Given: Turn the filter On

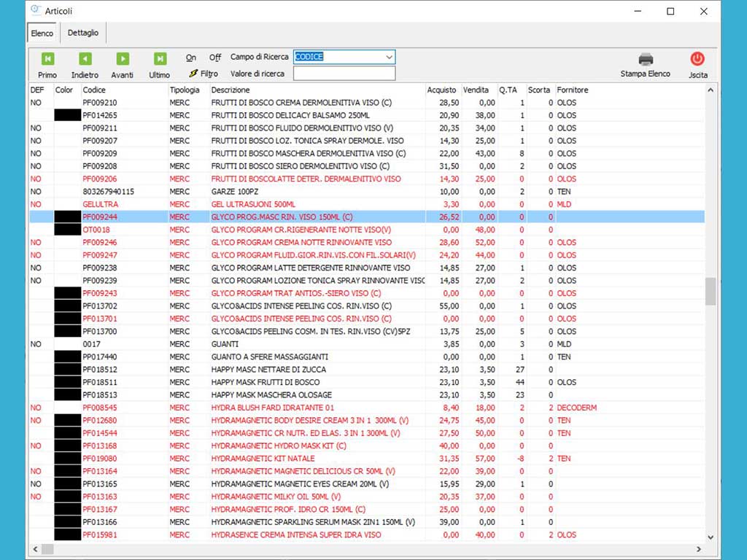Looking at the screenshot, I should (x=191, y=58).
